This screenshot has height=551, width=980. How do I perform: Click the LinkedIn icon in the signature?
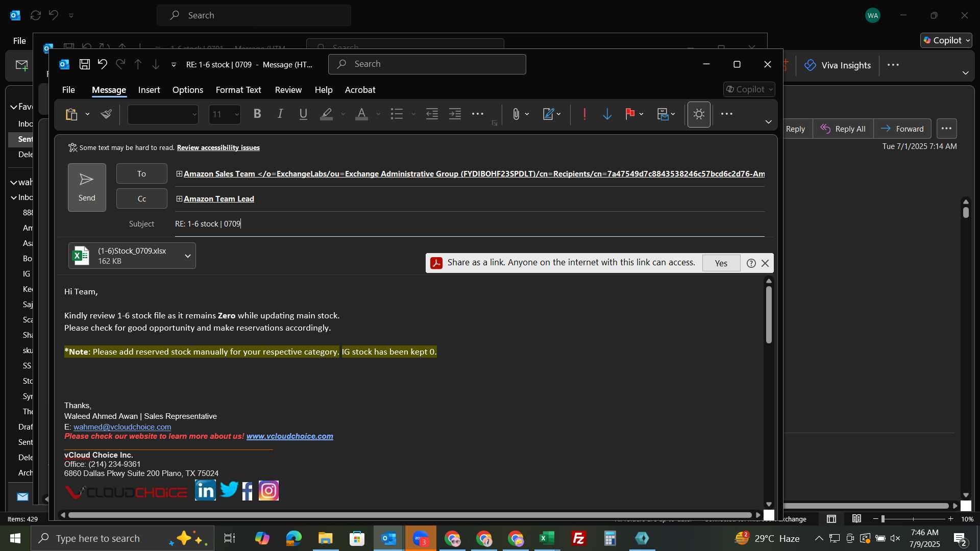(206, 490)
